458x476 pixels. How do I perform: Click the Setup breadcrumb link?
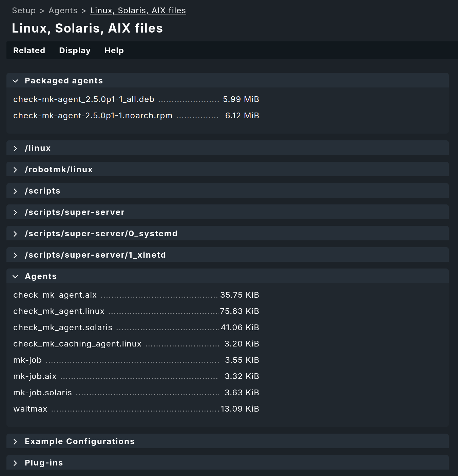(24, 11)
